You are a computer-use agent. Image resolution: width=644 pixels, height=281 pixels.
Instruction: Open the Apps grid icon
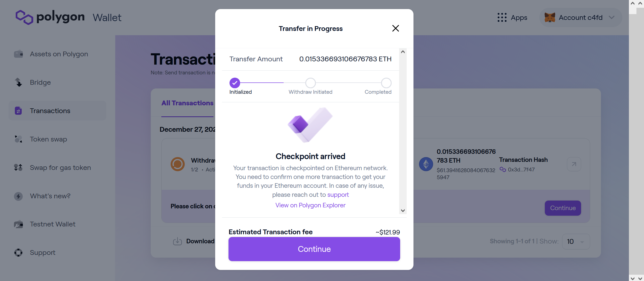click(x=502, y=18)
